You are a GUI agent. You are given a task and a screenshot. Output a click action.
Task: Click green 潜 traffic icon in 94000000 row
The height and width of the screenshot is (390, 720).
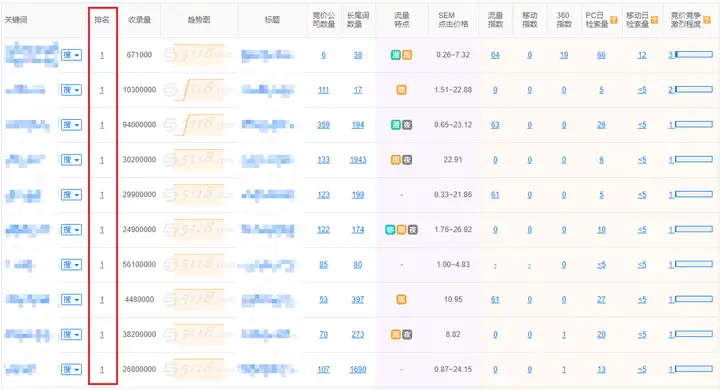coord(395,125)
